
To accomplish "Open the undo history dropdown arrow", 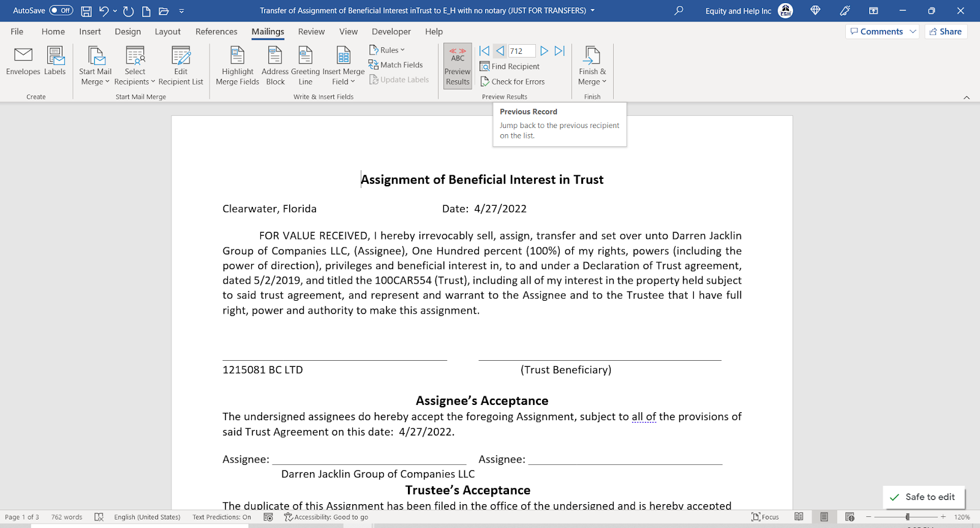I will click(115, 11).
